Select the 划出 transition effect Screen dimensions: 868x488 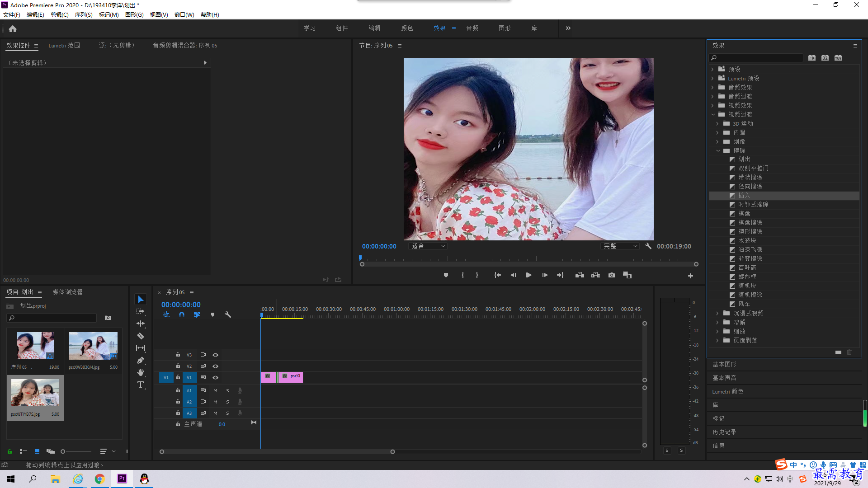click(745, 160)
